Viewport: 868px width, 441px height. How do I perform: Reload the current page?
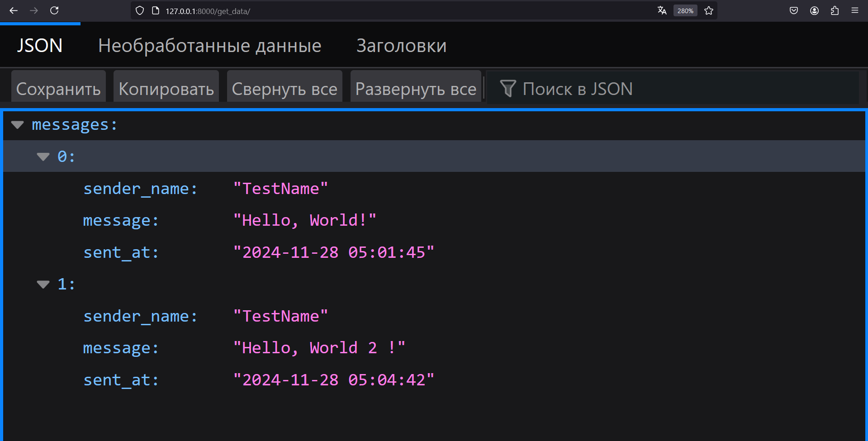[54, 10]
